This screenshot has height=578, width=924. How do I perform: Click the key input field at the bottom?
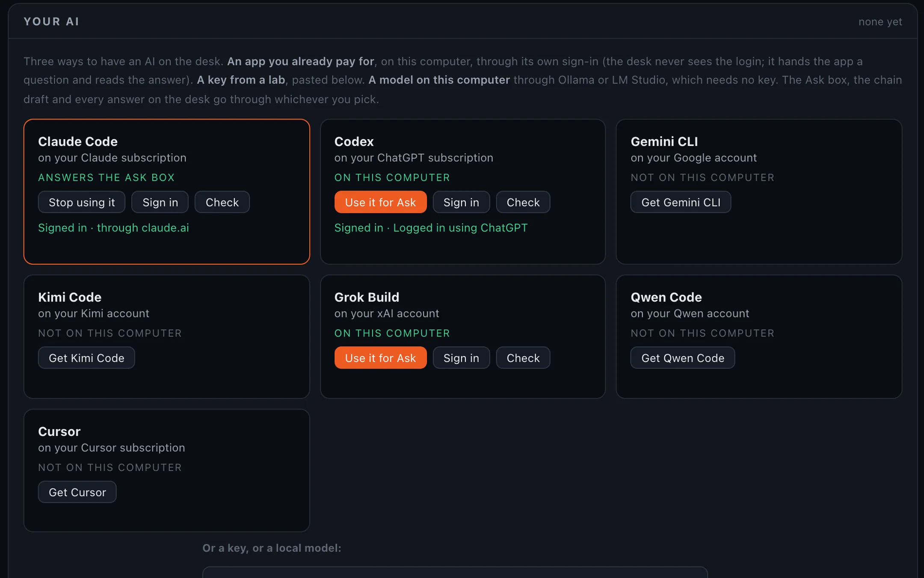[x=455, y=572]
